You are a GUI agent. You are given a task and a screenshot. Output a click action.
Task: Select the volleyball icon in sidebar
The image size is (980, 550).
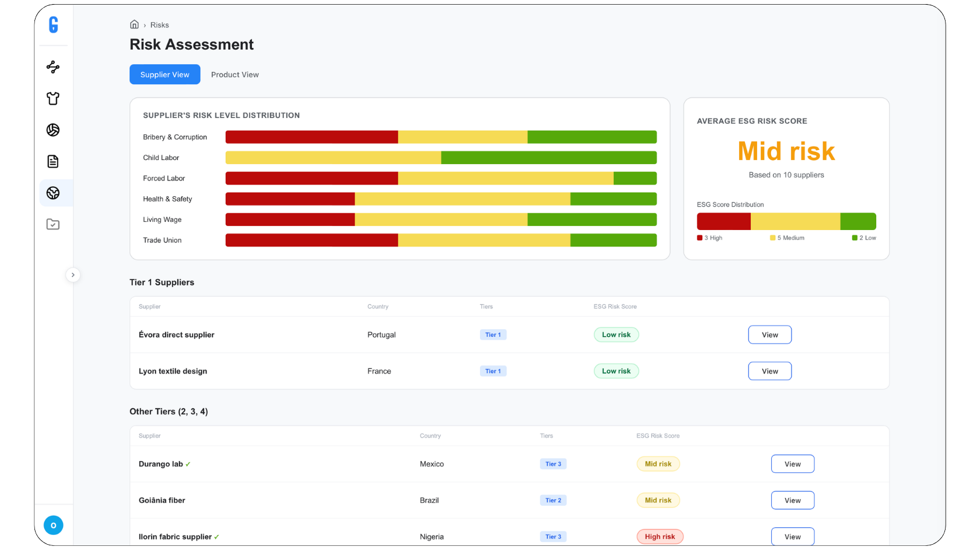[53, 130]
